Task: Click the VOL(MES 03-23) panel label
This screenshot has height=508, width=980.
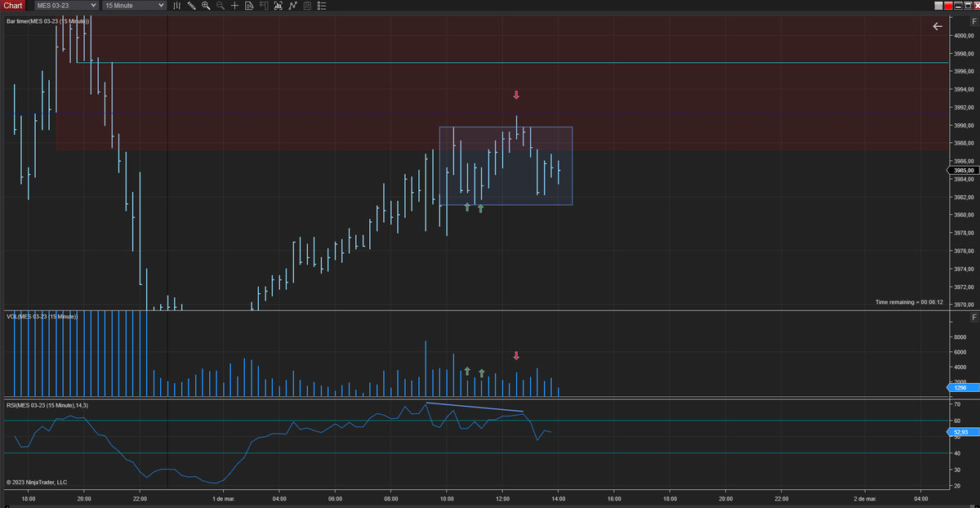Action: (41, 316)
